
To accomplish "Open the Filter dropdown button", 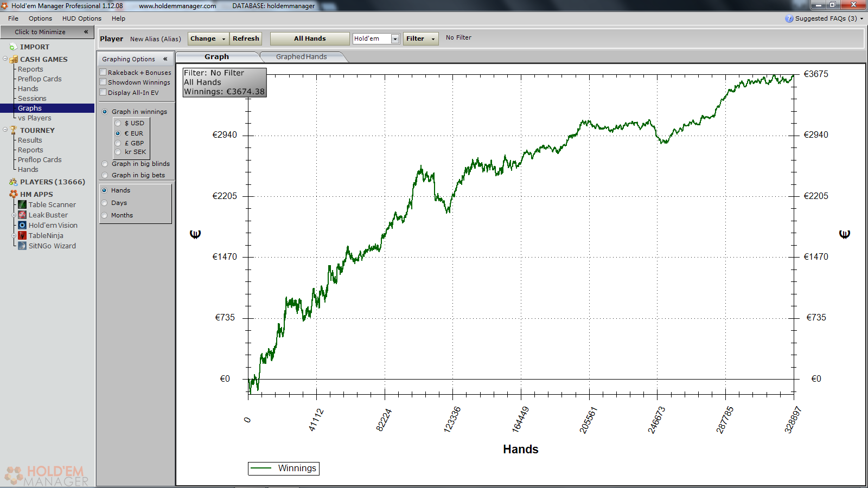I will click(420, 38).
